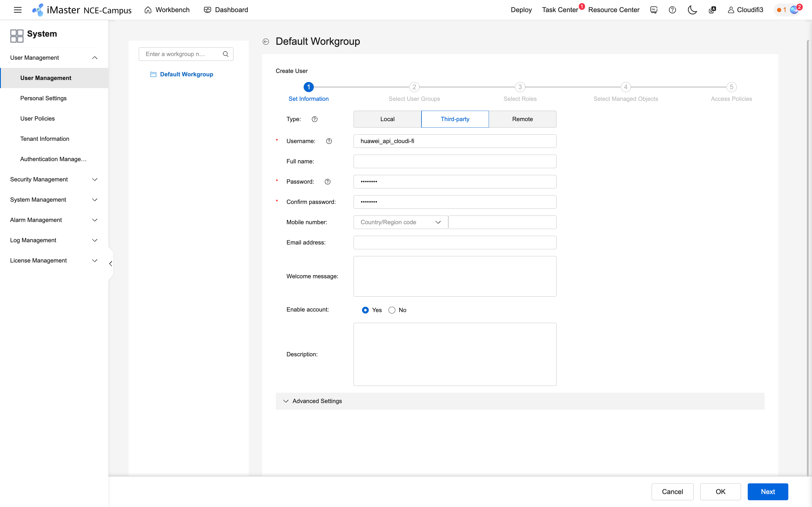
Task: Open Task Center from the top bar
Action: tap(560, 10)
